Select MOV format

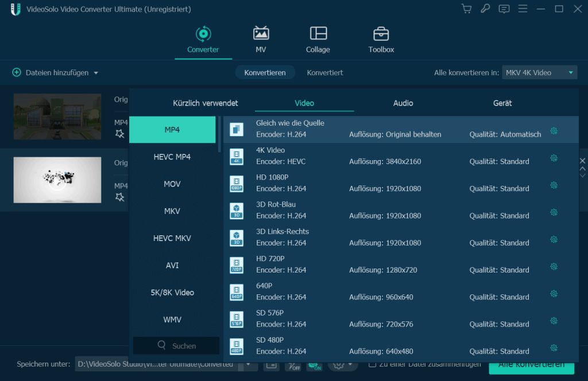point(172,184)
